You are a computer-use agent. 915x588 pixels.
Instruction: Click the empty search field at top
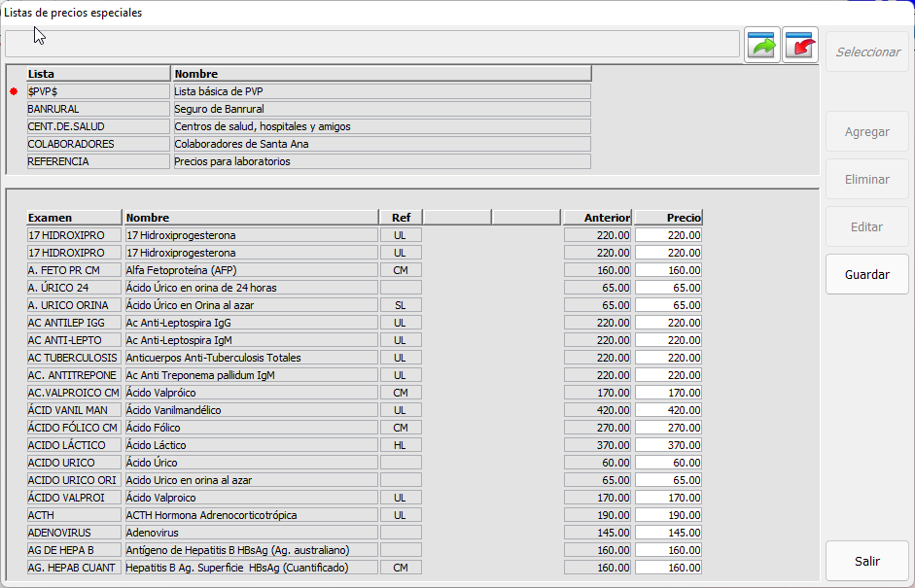pyautogui.click(x=371, y=44)
